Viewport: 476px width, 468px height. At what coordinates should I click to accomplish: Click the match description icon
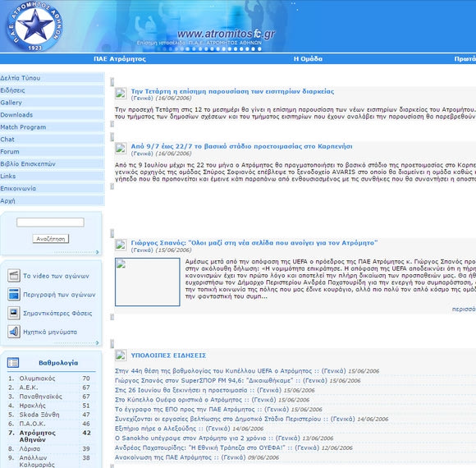[x=14, y=294]
